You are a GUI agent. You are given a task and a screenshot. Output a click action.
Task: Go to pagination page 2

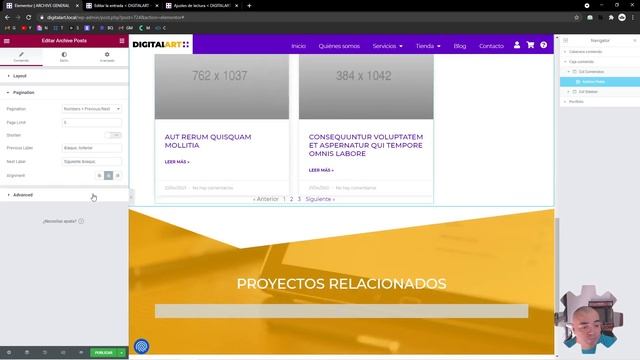point(291,199)
